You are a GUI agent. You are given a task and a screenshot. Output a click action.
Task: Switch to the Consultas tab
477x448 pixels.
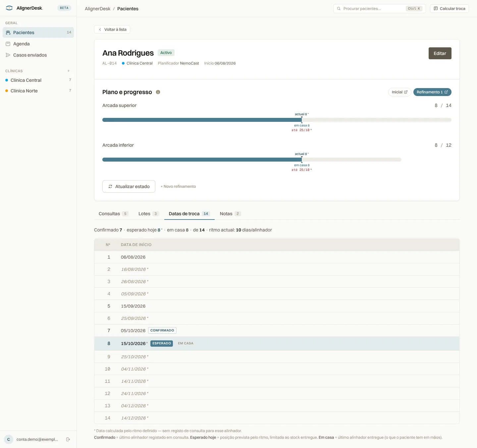tap(113, 214)
